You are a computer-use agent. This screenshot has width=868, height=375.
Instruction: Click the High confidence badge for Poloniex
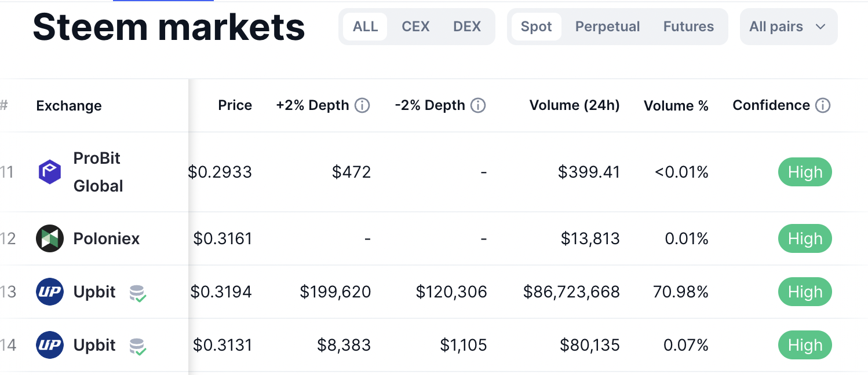click(805, 238)
